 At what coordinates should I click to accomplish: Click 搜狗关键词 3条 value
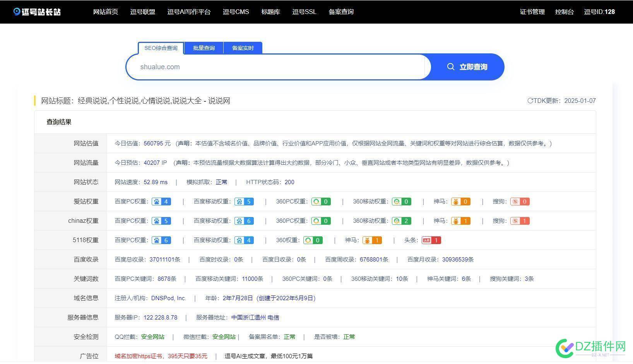pyautogui.click(x=529, y=279)
